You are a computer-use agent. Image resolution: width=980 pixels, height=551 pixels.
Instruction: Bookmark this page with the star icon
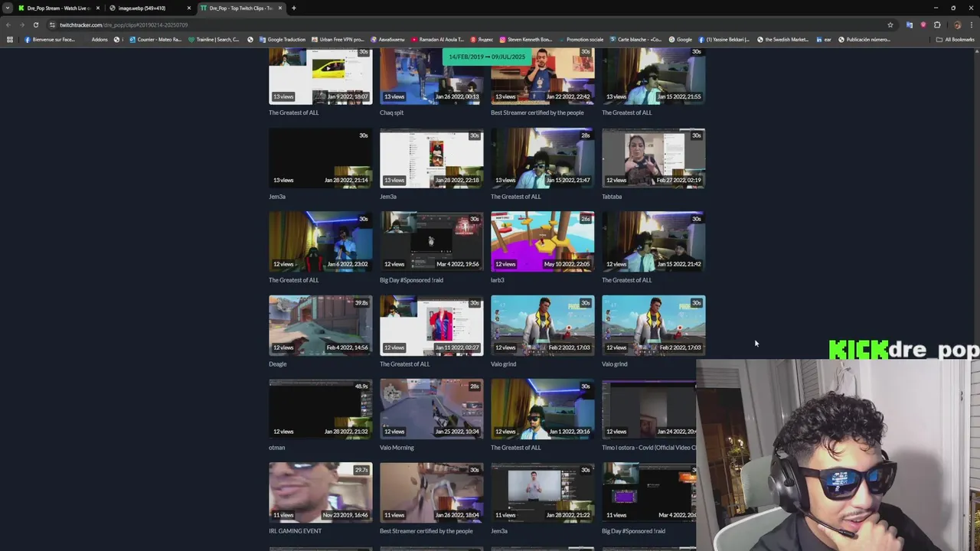[x=890, y=24]
